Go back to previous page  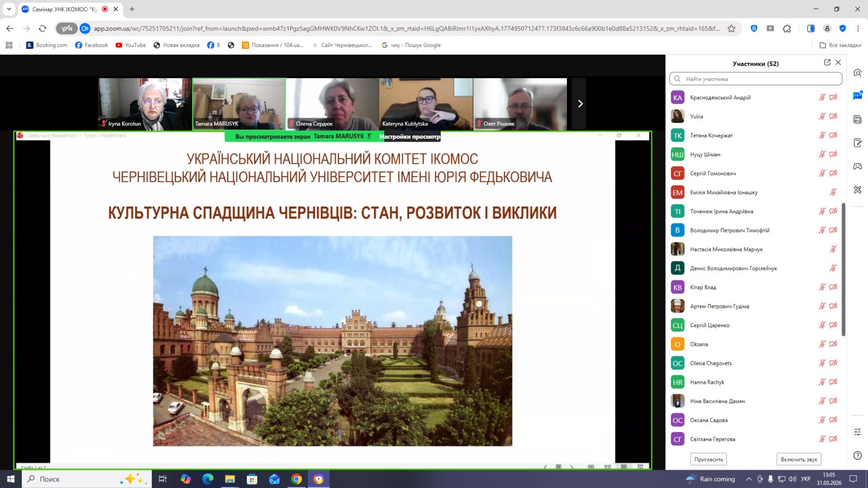click(10, 28)
